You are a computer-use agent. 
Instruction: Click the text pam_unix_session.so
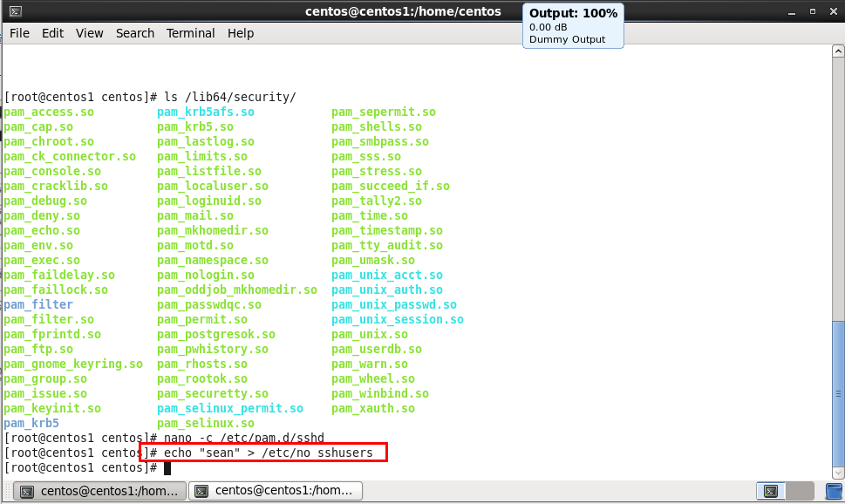(x=397, y=320)
